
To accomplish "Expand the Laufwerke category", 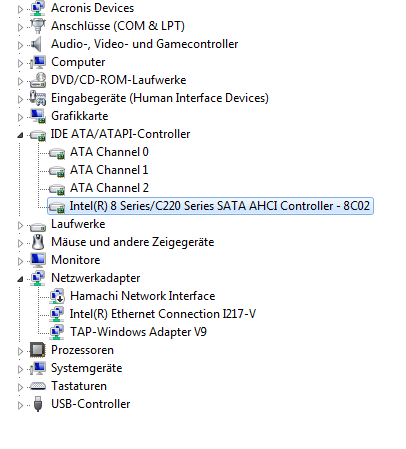I will [20, 225].
